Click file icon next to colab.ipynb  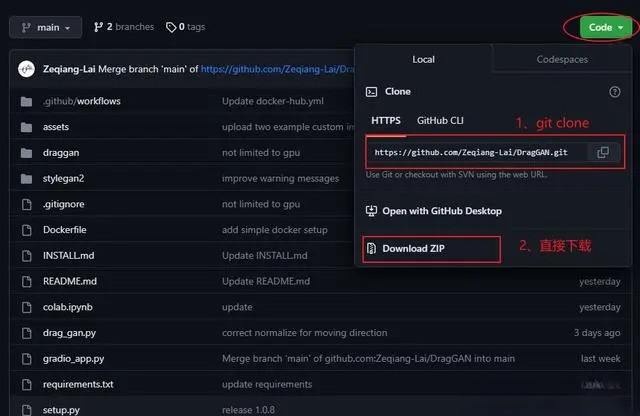click(x=27, y=307)
